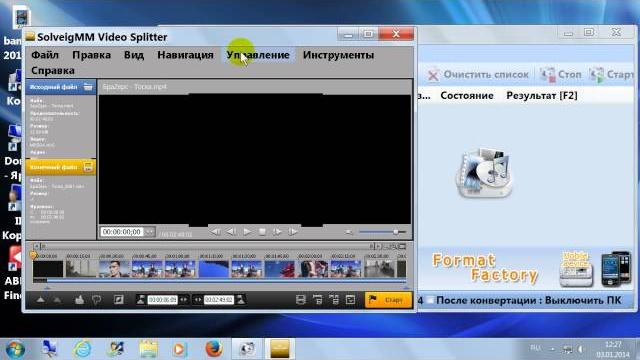This screenshot has height=360, width=640.
Task: Click the second icon left of orange Старт
Action: pyautogui.click(x=318, y=300)
